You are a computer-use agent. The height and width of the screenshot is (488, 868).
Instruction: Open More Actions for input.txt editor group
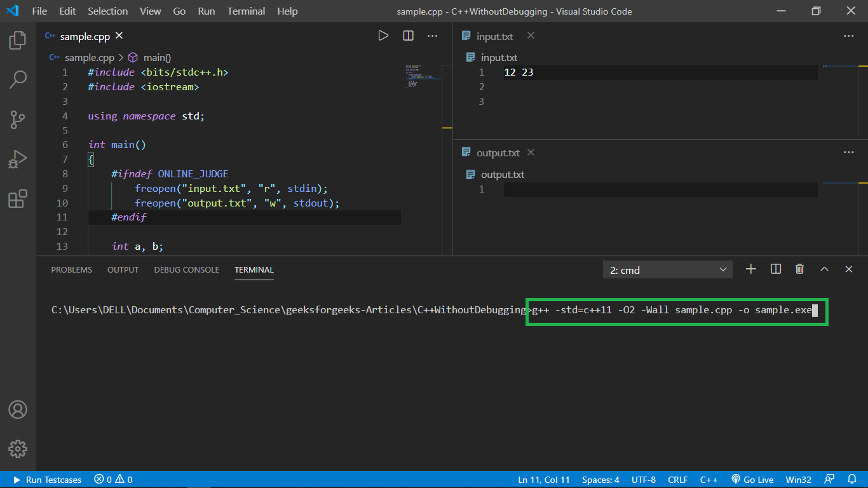pos(848,36)
